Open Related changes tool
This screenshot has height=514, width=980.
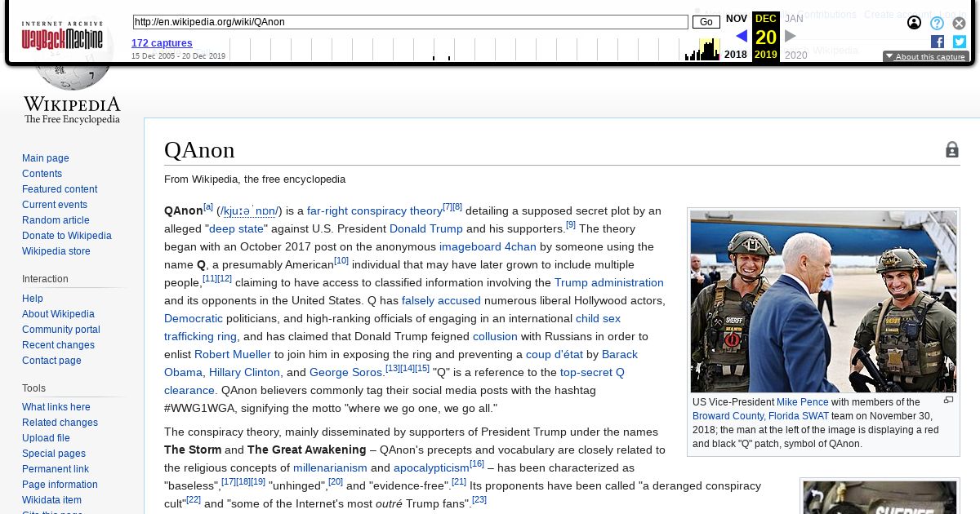click(60, 423)
